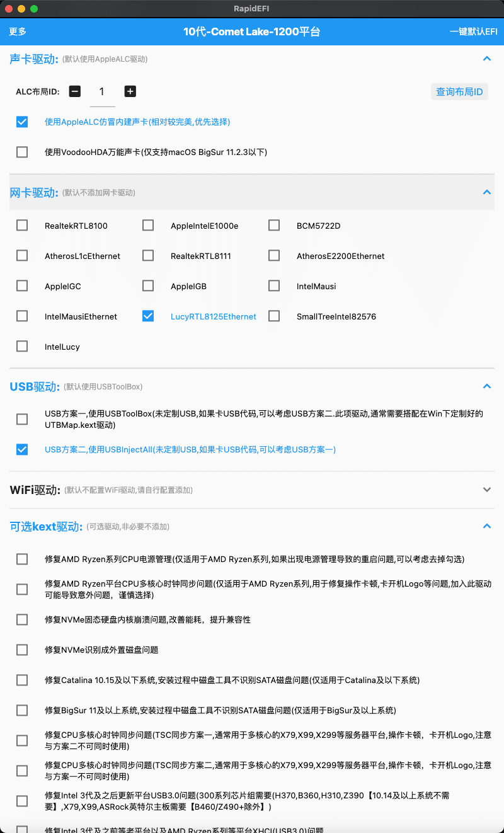Open the 更多 menu in header
Screen dimensions: 504x833
click(x=18, y=32)
